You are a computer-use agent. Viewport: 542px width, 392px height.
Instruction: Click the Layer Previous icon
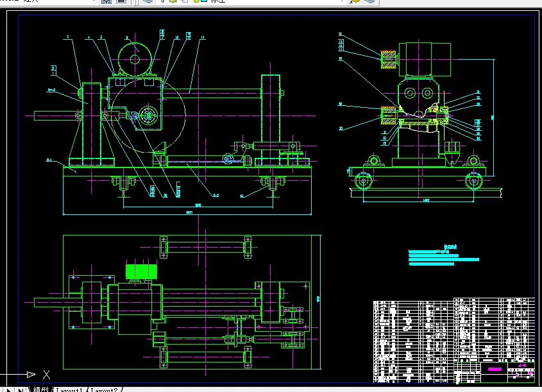point(369,1)
